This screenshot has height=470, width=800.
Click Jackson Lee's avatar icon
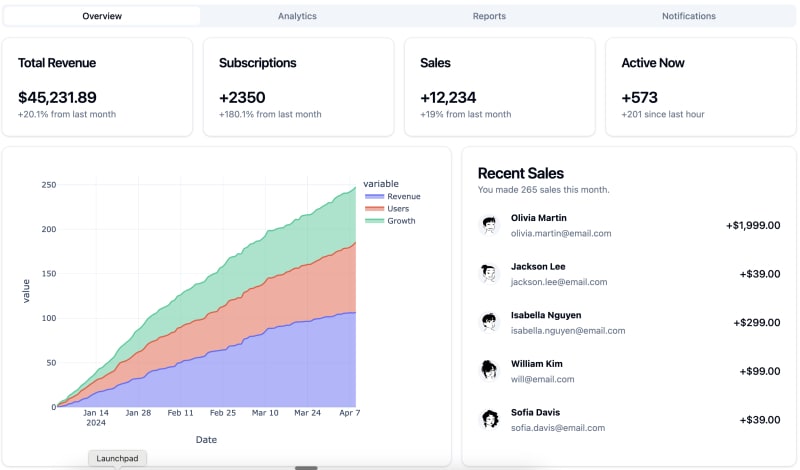pyautogui.click(x=489, y=273)
